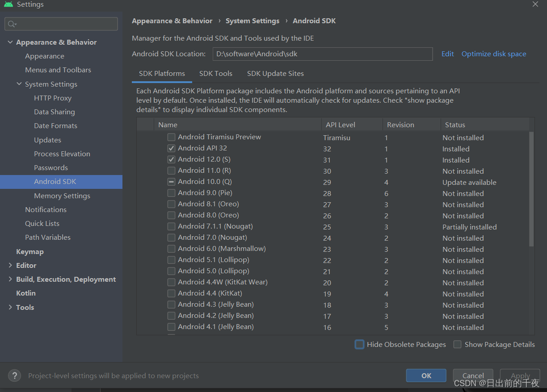
Task: Open Menus and Toolbars settings
Action: click(58, 70)
